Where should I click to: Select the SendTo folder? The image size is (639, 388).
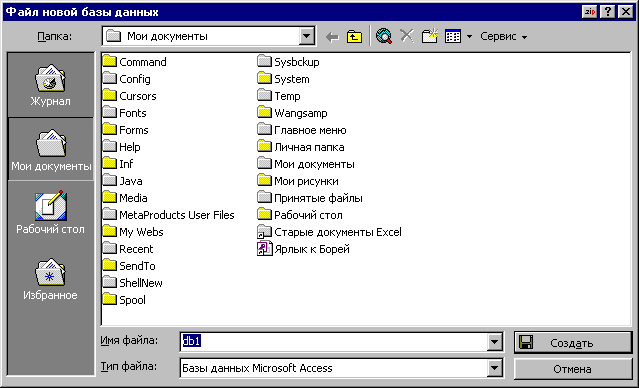(129, 266)
